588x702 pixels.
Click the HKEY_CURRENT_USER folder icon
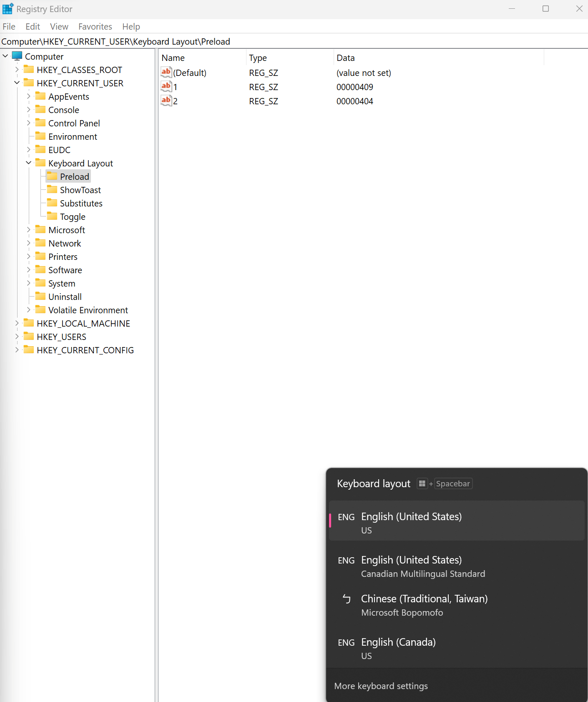coord(29,83)
